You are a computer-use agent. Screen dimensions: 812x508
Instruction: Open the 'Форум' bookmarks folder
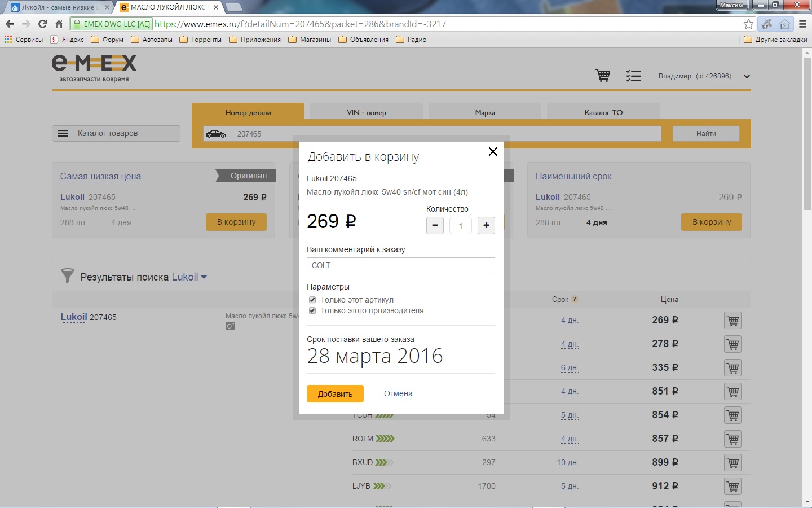click(x=107, y=40)
